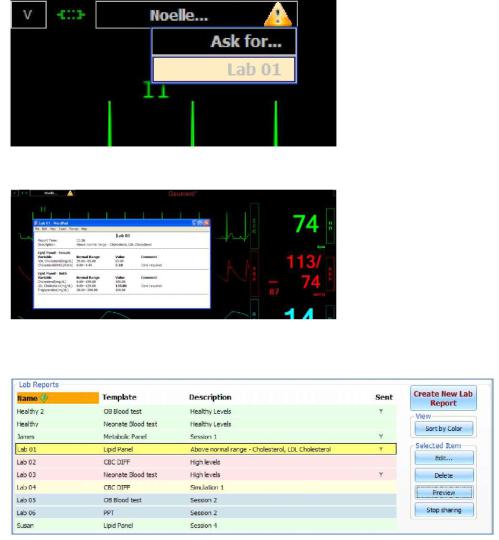Click the Edit... button for selected item
The height and width of the screenshot is (540, 499).
(444, 458)
